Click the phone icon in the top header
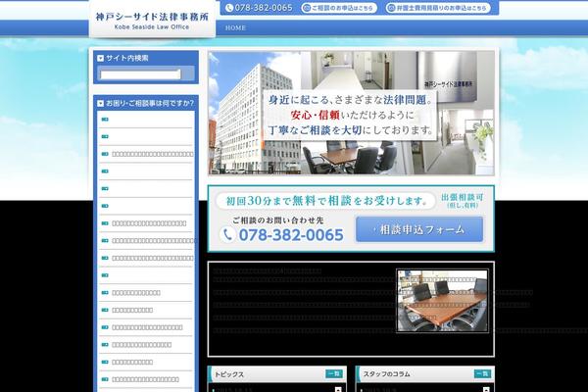 coord(229,8)
